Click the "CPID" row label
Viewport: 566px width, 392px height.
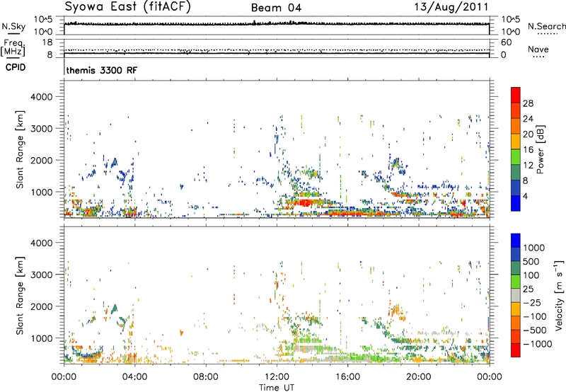(x=16, y=67)
